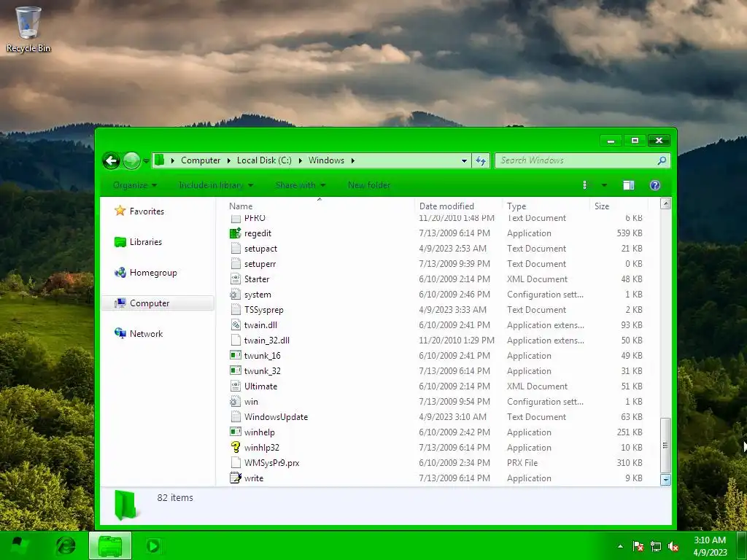The image size is (747, 560).
Task: Click Windows Explorer taskbar button
Action: tap(110, 545)
